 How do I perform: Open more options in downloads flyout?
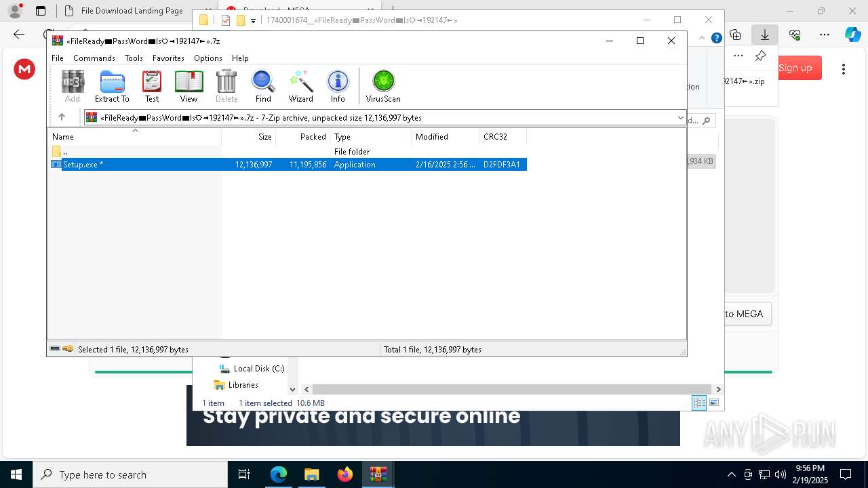point(738,56)
